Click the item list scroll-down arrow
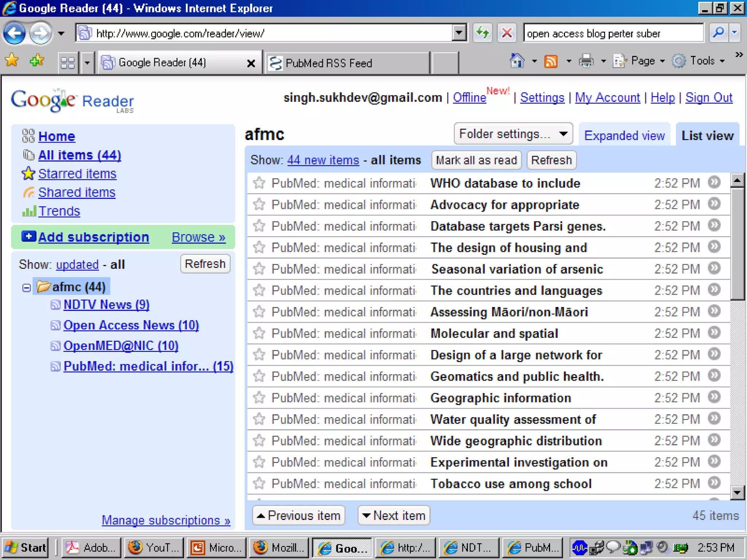This screenshot has height=560, width=747. coord(737,493)
